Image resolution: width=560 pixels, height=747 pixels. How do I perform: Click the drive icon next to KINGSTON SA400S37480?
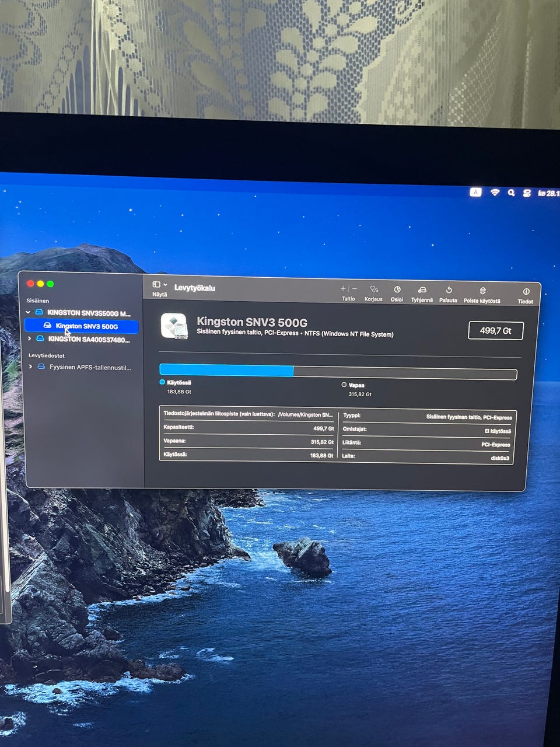pyautogui.click(x=40, y=338)
